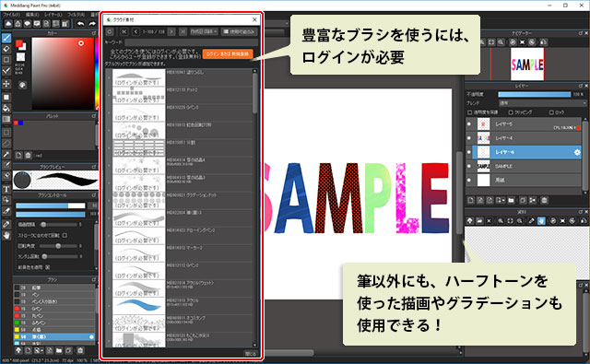Image resolution: width=590 pixels, height=364 pixels.
Task: Add new layer in layer panel
Action: point(471,200)
